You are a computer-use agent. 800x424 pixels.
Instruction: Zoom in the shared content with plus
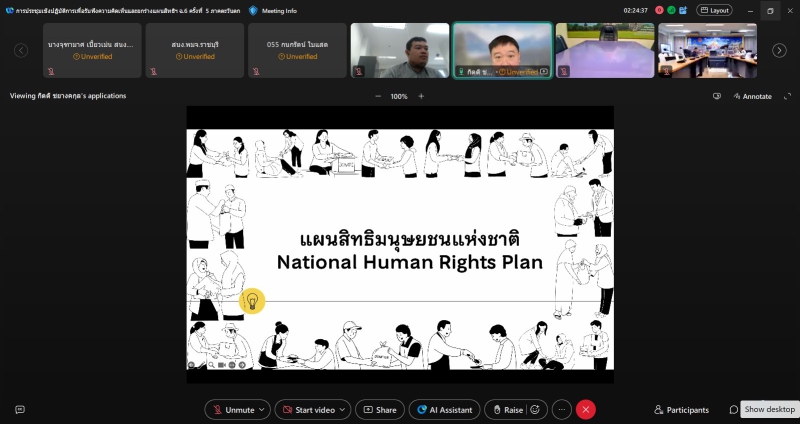point(421,96)
